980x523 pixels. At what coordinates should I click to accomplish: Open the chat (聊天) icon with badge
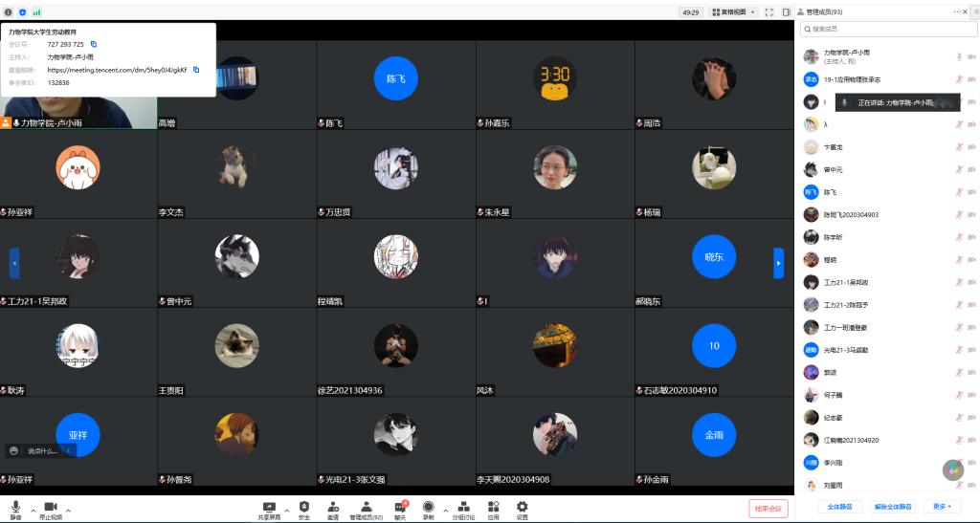tap(400, 508)
